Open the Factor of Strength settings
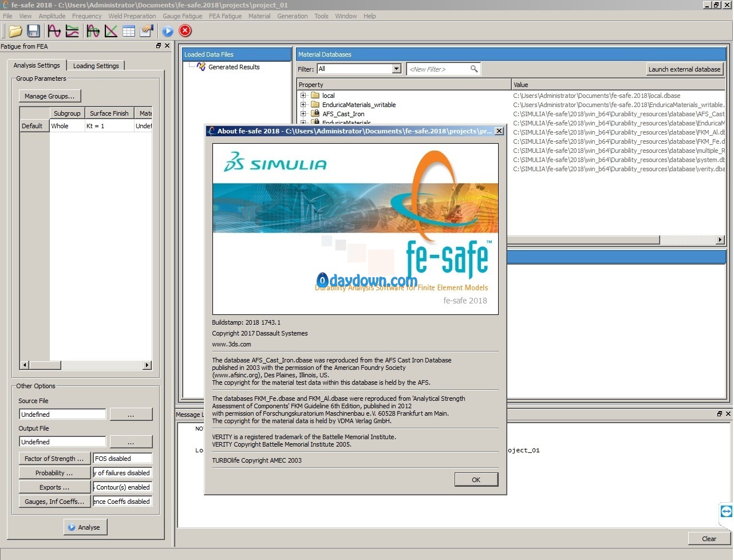Screen dimensions: 734x560 click(x=54, y=459)
